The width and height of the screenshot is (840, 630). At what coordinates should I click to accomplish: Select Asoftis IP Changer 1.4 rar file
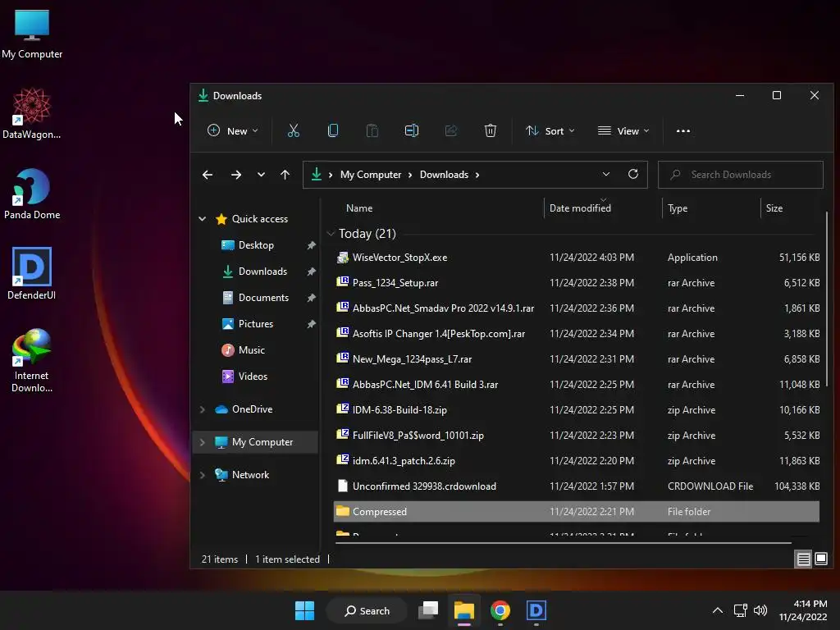(x=577, y=334)
